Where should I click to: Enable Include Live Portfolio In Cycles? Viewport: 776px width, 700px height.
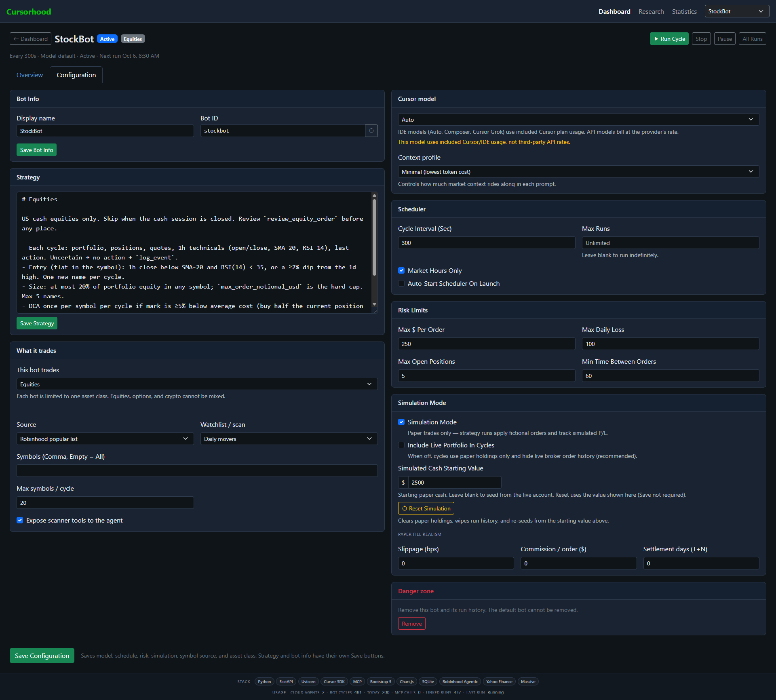[x=401, y=445]
